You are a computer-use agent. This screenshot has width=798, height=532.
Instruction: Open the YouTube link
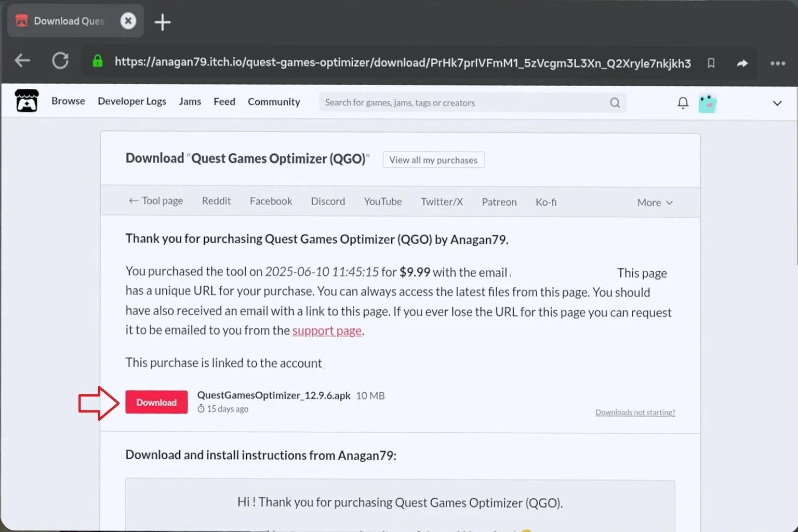tap(383, 202)
